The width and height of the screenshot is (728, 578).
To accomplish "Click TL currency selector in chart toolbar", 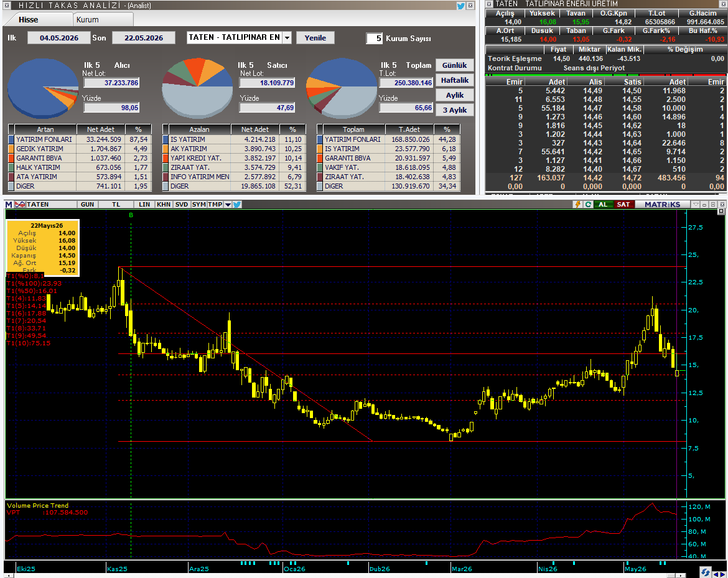I will tap(116, 205).
